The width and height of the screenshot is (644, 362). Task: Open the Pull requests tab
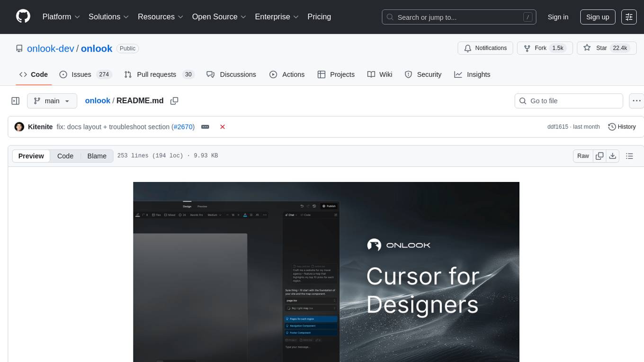pyautogui.click(x=159, y=74)
